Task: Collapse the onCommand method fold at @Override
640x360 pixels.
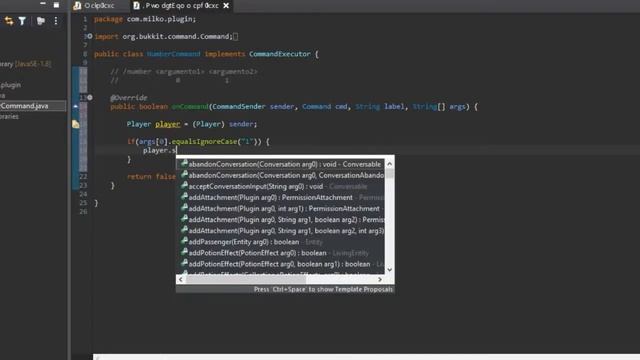Action: pyautogui.click(x=90, y=98)
